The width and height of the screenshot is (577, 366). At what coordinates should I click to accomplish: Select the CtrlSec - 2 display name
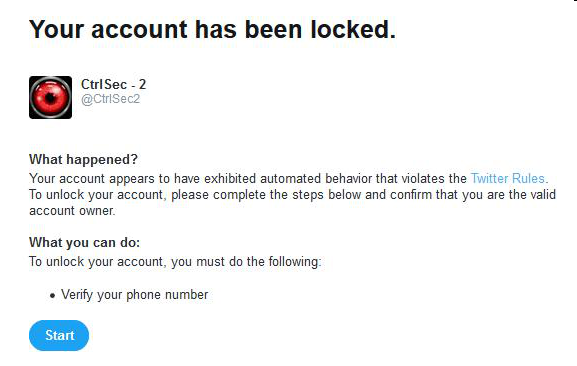click(113, 84)
